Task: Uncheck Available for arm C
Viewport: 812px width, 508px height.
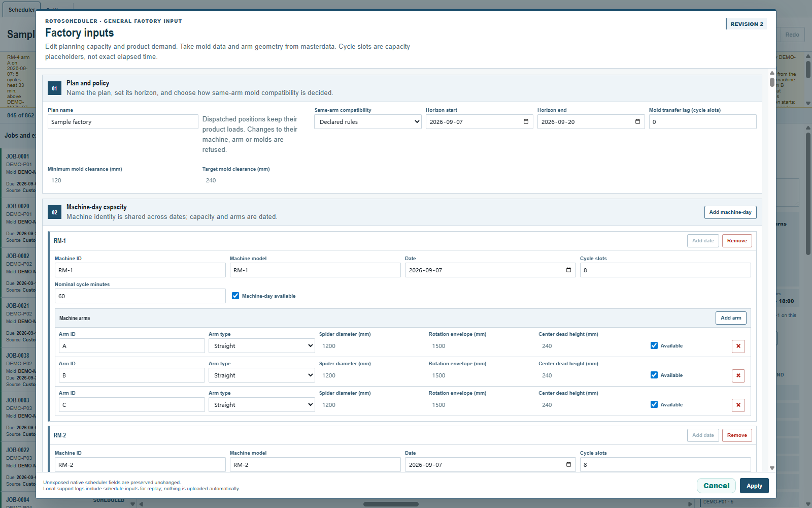Action: [654, 404]
